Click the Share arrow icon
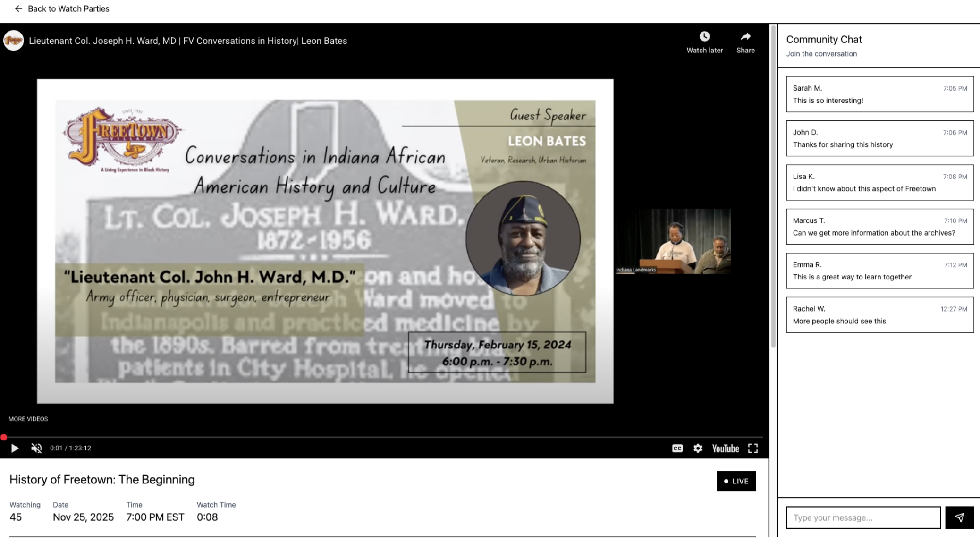 coord(745,37)
